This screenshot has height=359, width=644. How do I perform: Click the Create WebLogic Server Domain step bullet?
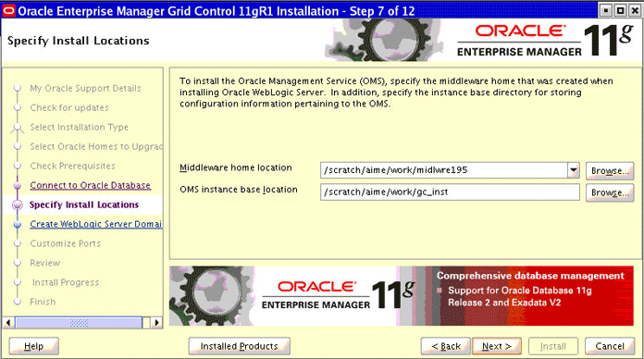(x=18, y=224)
